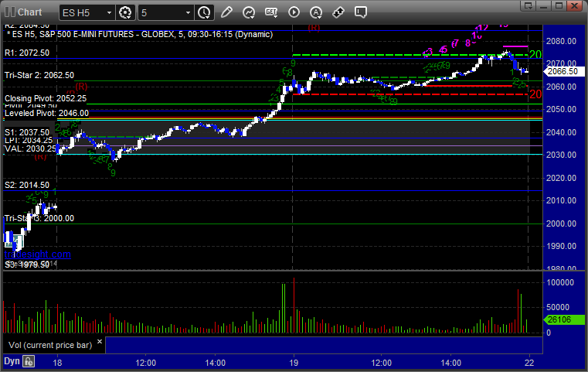Click date label 18 on time axis
Screen dimensions: 588x372
(x=57, y=363)
